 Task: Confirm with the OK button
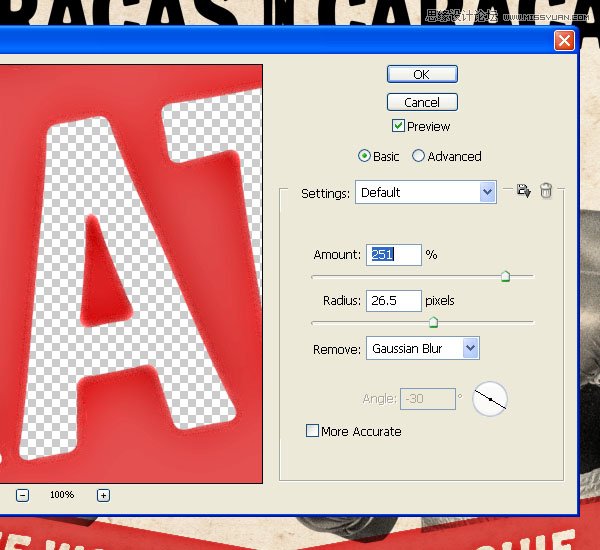click(422, 74)
